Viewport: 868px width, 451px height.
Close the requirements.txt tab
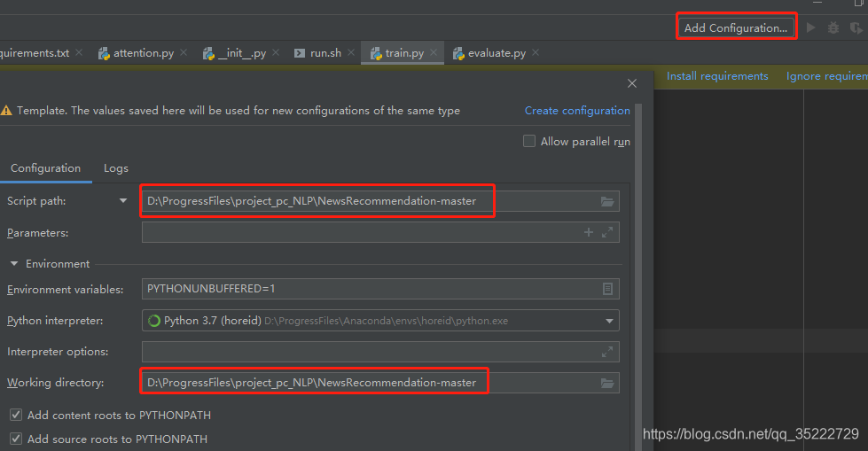79,52
